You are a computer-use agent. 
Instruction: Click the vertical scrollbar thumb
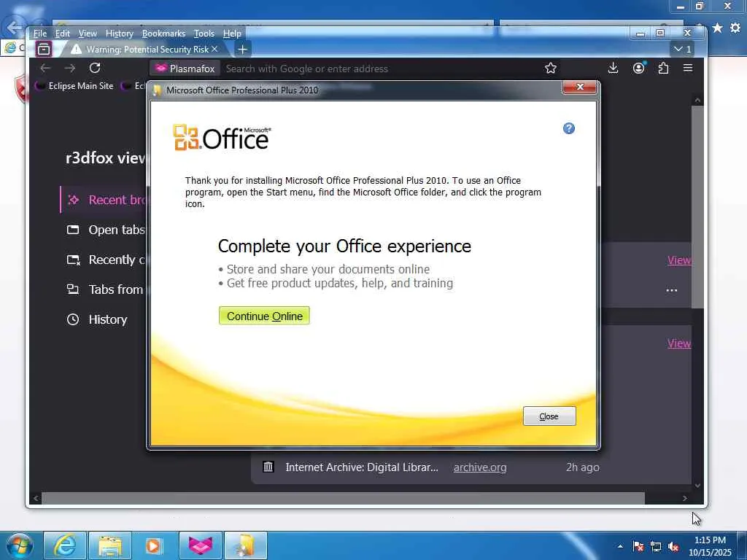click(697, 207)
